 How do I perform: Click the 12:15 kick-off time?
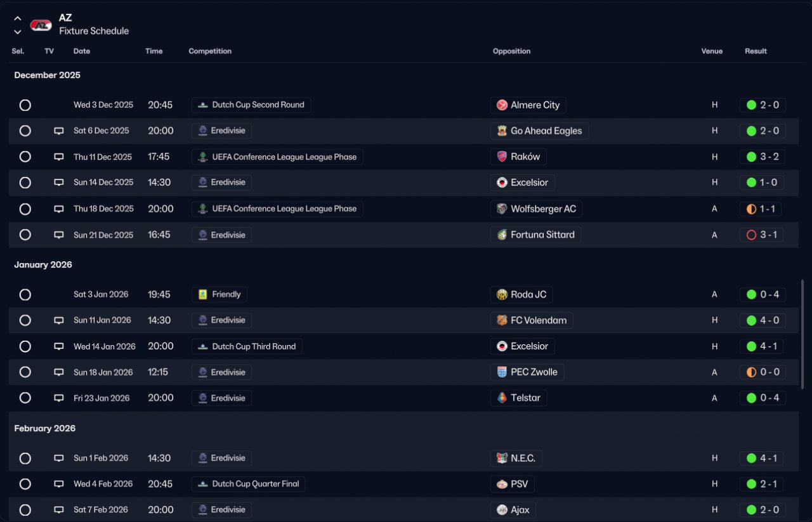[x=159, y=372]
